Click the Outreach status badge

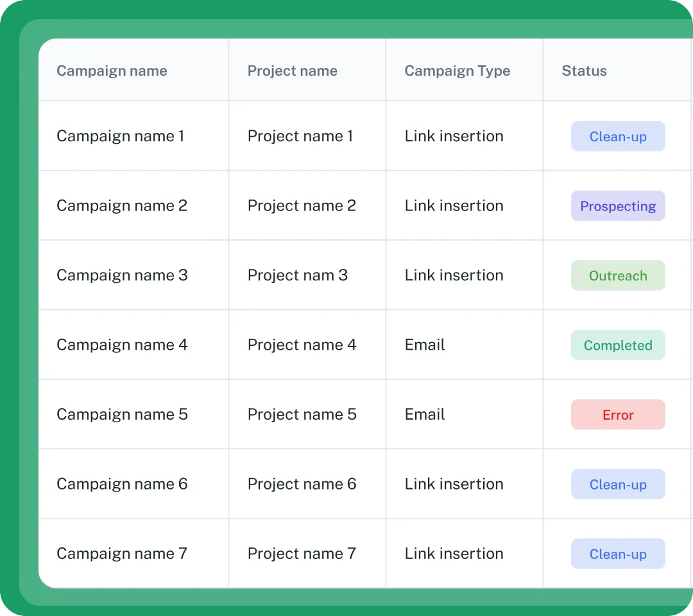[618, 276]
